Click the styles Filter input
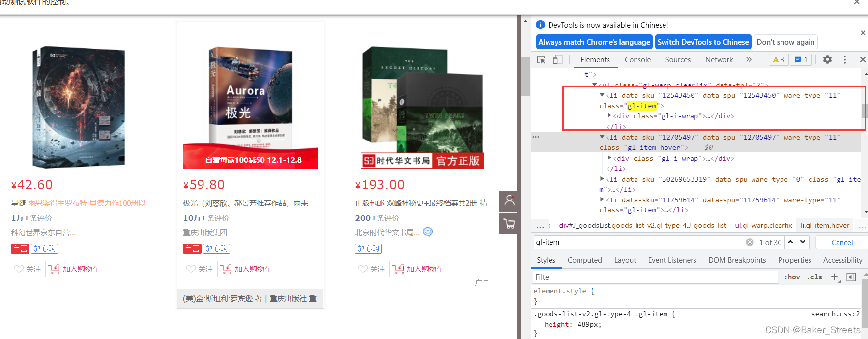The image size is (868, 339). [x=655, y=277]
